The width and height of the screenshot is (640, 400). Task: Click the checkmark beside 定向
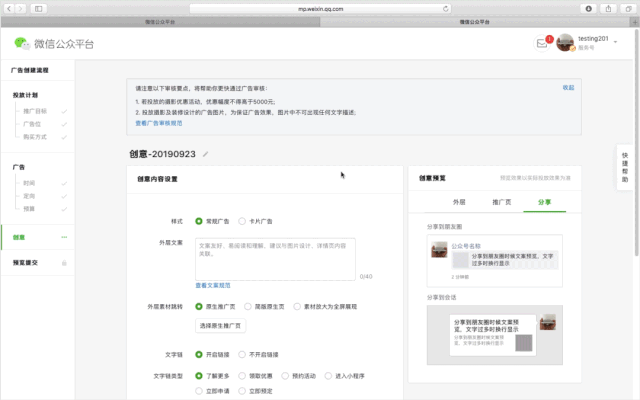tap(64, 196)
